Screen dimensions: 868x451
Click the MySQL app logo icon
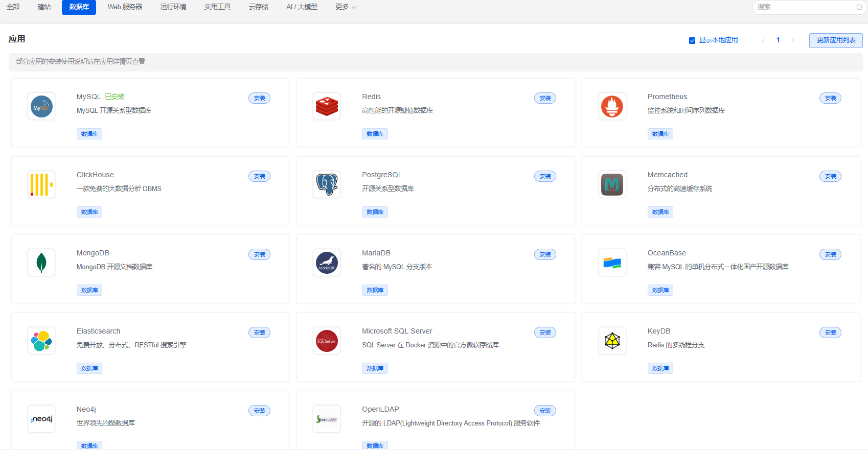click(41, 107)
